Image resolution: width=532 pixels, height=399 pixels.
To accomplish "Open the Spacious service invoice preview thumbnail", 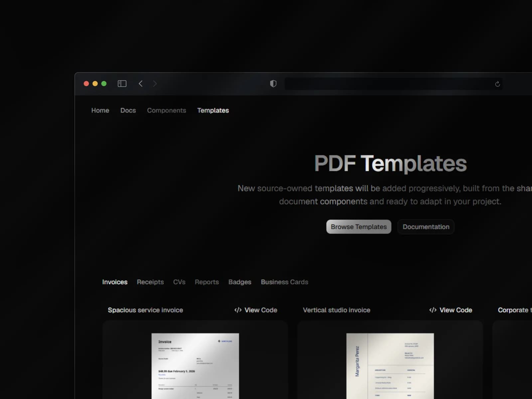I will coord(195,366).
